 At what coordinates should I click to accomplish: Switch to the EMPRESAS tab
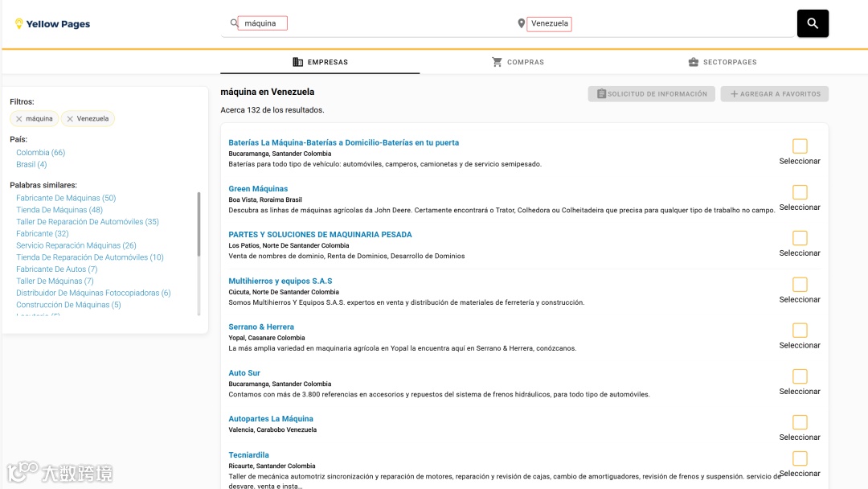(x=320, y=62)
